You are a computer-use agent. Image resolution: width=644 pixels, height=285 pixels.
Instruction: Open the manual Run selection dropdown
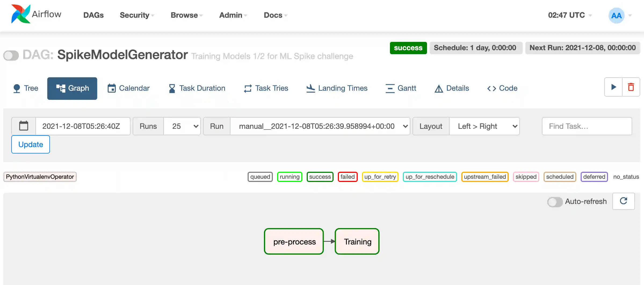[320, 126]
